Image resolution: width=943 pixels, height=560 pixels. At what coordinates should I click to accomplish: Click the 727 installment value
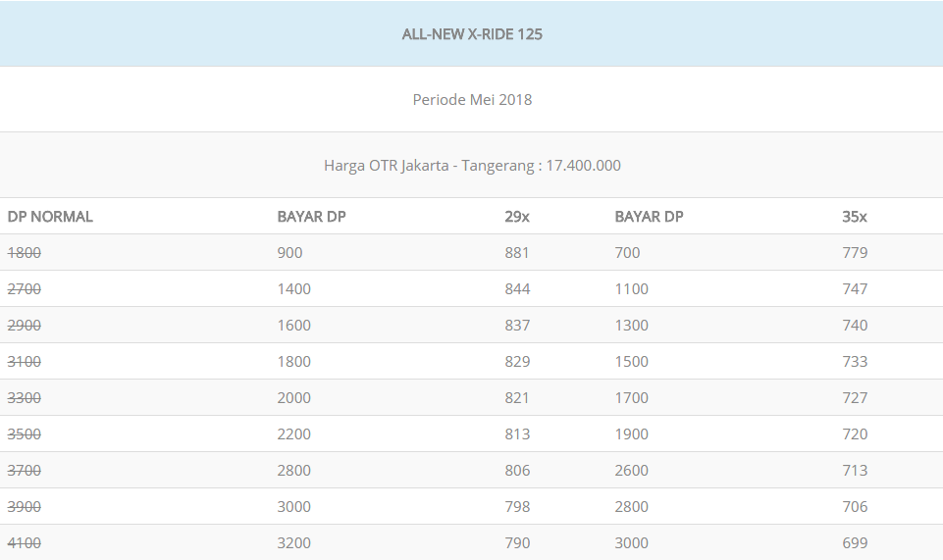click(x=855, y=398)
